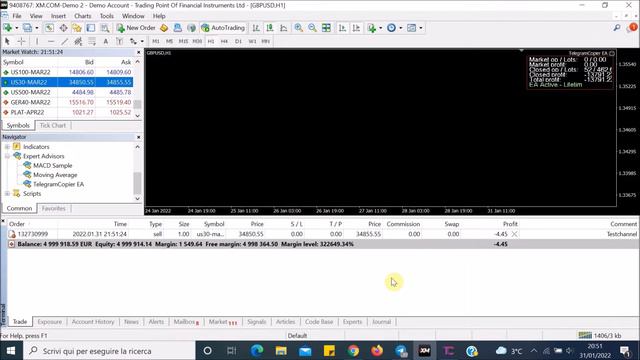Open dropdown arrow beside Profiles icon
Screen dimensions: 640x360
36,28
